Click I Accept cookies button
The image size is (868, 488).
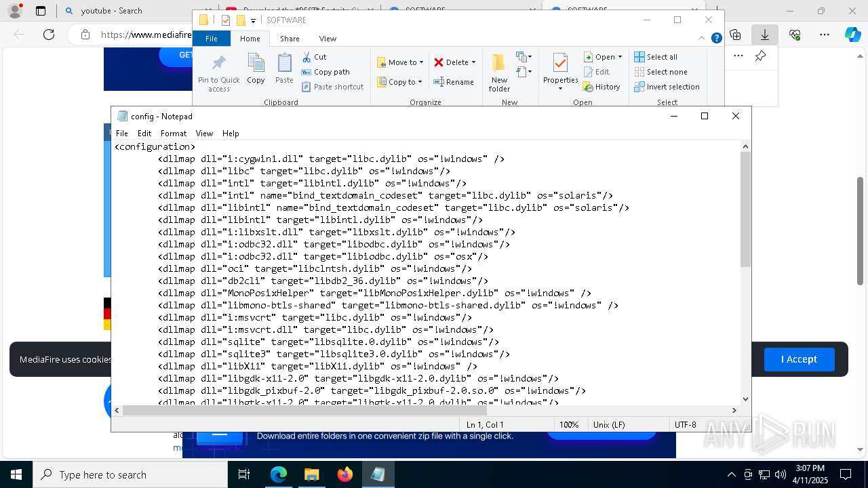pyautogui.click(x=799, y=359)
